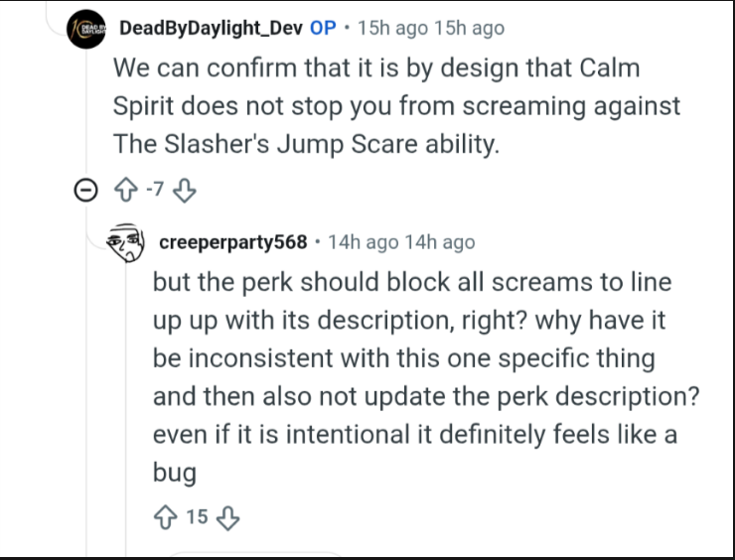Open the second 14h ago timestamp
Viewport: 735px width, 560px height.
[440, 242]
